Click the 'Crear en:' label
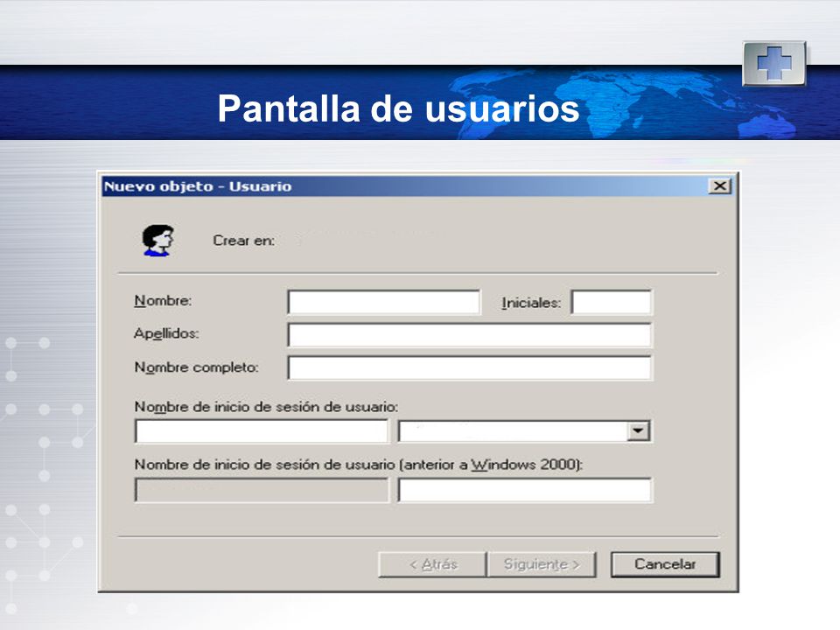 (244, 241)
